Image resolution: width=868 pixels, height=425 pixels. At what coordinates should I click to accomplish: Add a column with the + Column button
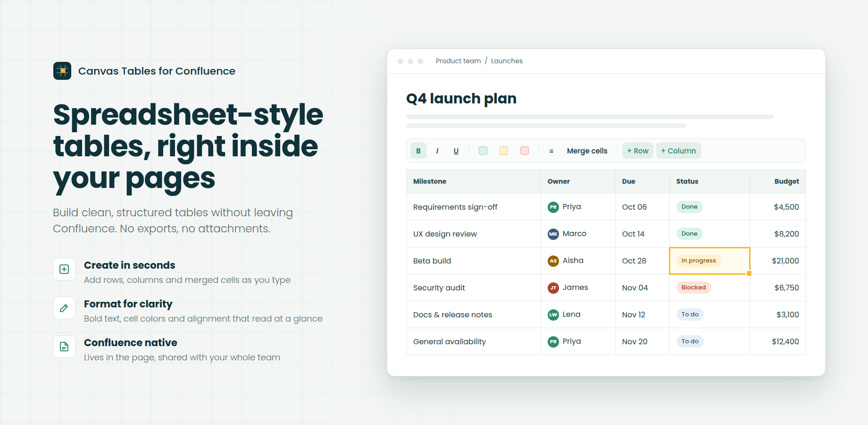click(678, 151)
